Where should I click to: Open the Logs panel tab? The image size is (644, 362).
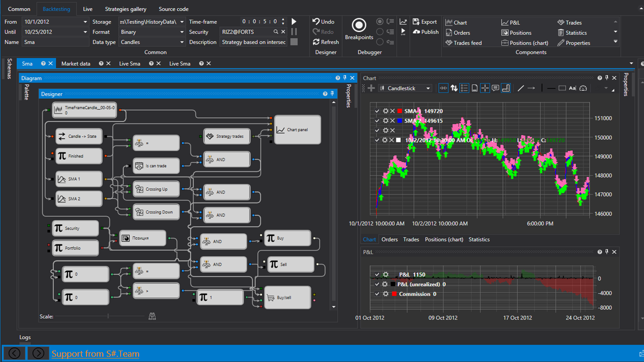click(x=25, y=337)
